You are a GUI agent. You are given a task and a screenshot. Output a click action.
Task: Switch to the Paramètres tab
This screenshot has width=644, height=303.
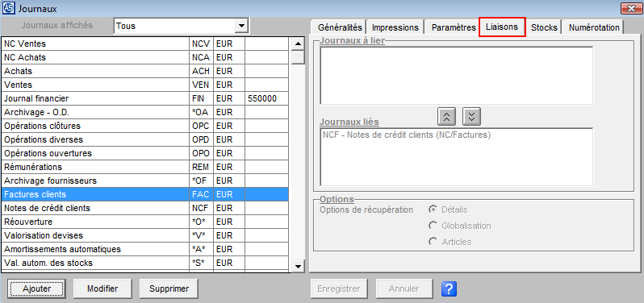click(454, 27)
